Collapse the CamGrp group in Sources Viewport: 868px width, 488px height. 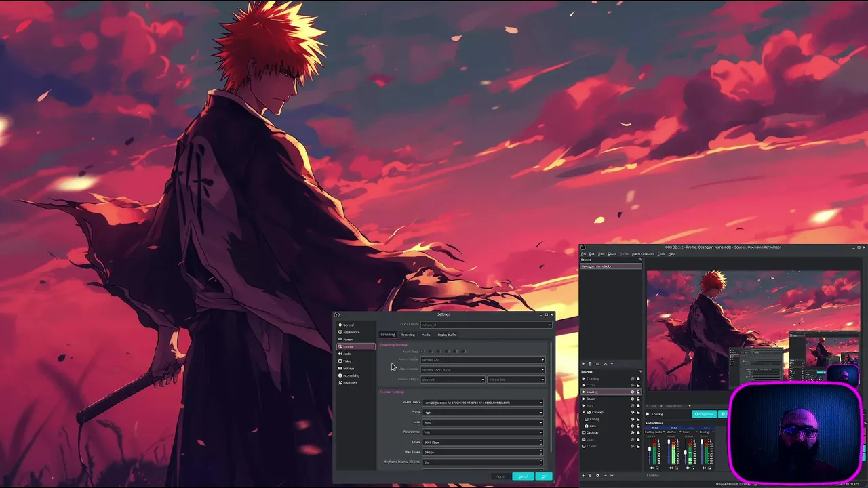point(584,412)
